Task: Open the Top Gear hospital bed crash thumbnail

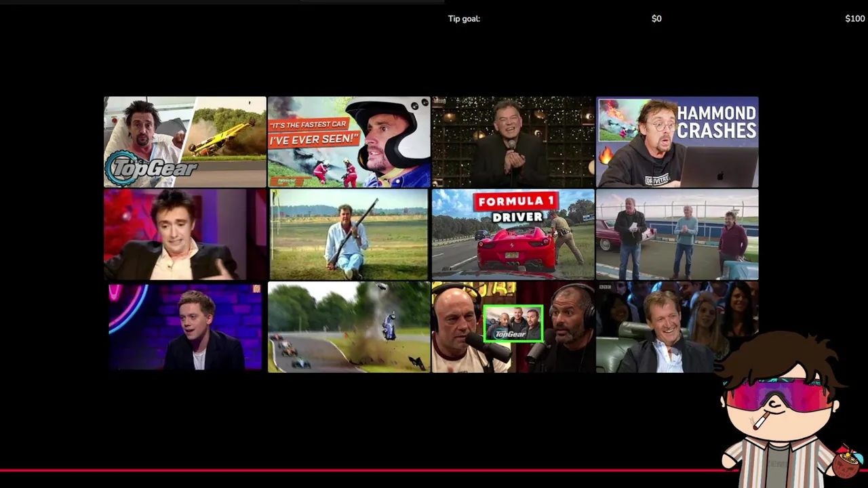Action: pyautogui.click(x=185, y=142)
